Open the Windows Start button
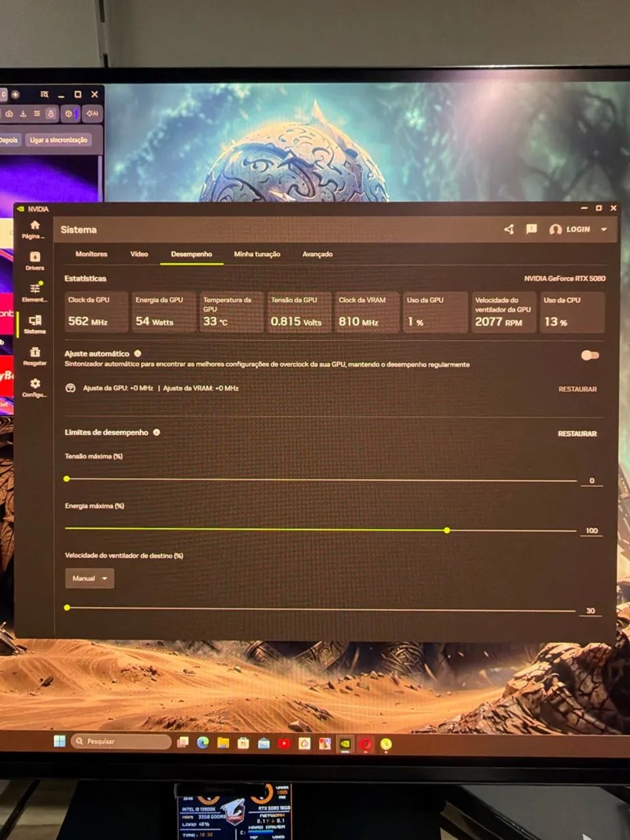Viewport: 630px width, 840px height. [x=60, y=742]
